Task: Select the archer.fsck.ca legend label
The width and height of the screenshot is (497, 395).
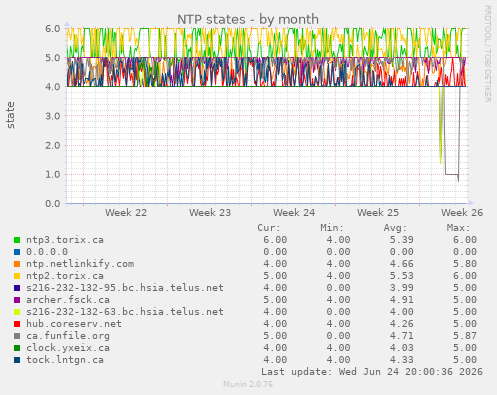Action: (68, 300)
